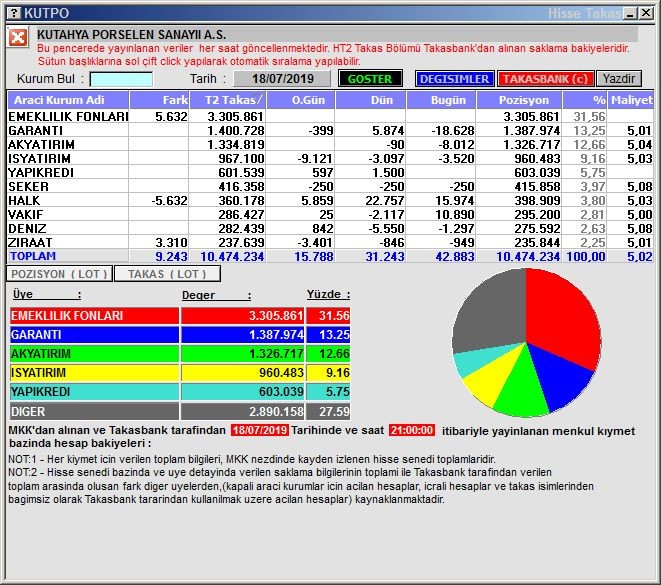The height and width of the screenshot is (585, 661).
Task: Select the SEKER row name
Action: coord(28,187)
